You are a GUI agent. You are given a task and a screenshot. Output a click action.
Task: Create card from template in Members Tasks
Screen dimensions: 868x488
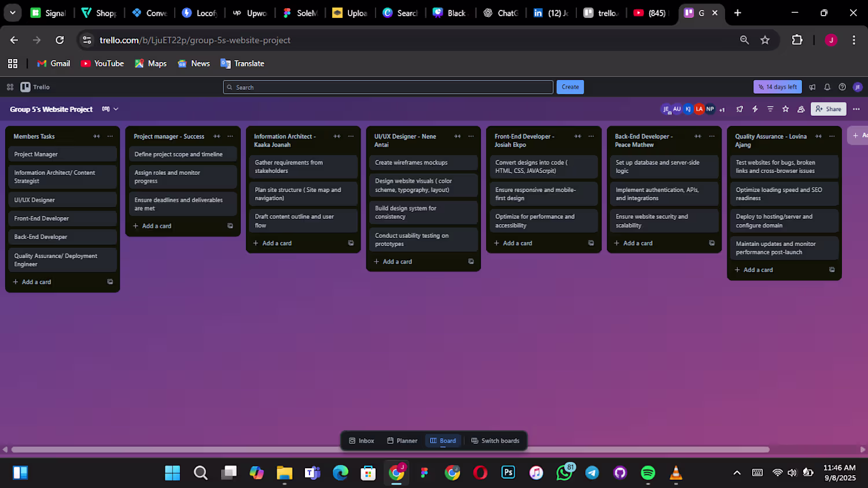click(110, 282)
